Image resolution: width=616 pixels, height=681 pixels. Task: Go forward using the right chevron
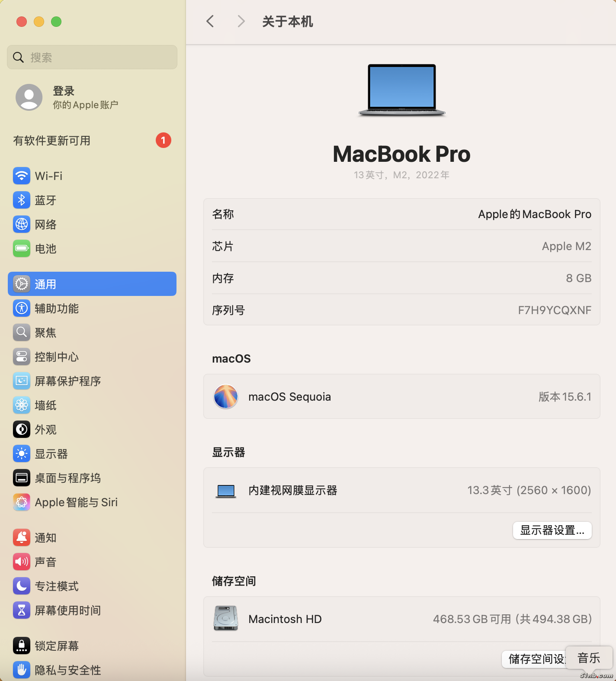point(241,21)
